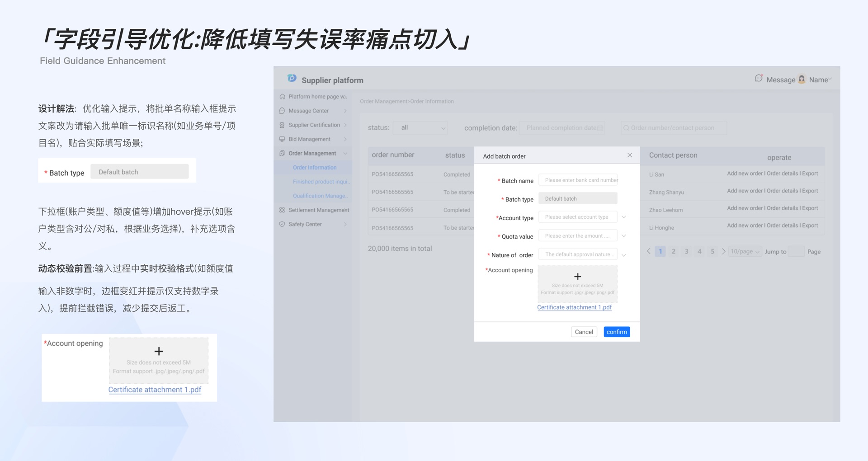Go to previous page arrow in pagination
This screenshot has height=461, width=868.
[x=649, y=251]
